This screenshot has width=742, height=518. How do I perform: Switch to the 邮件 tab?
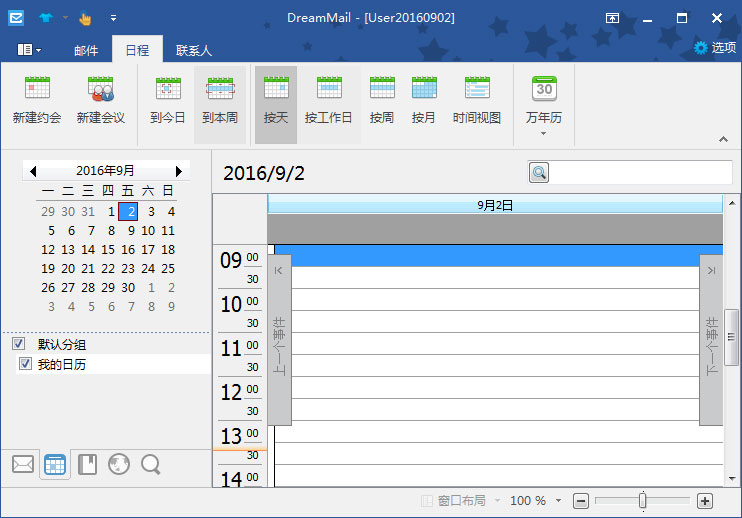coord(86,50)
